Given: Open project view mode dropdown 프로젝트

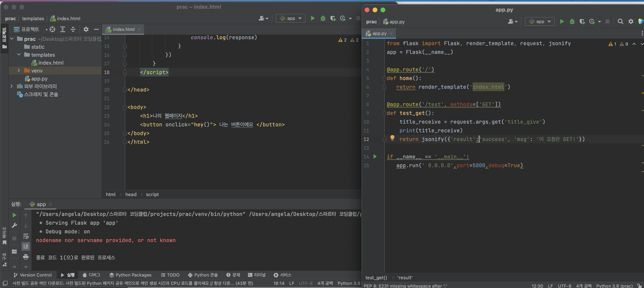Looking at the screenshot, I should (31, 30).
